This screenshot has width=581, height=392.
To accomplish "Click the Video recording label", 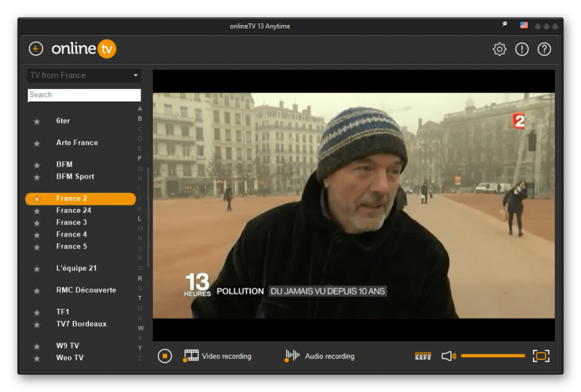I will tap(227, 356).
